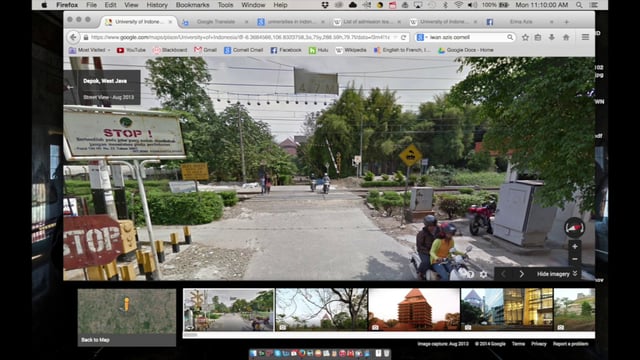640x360 pixels.
Task: Open the Wikipedia bookmark link
Action: click(351, 50)
